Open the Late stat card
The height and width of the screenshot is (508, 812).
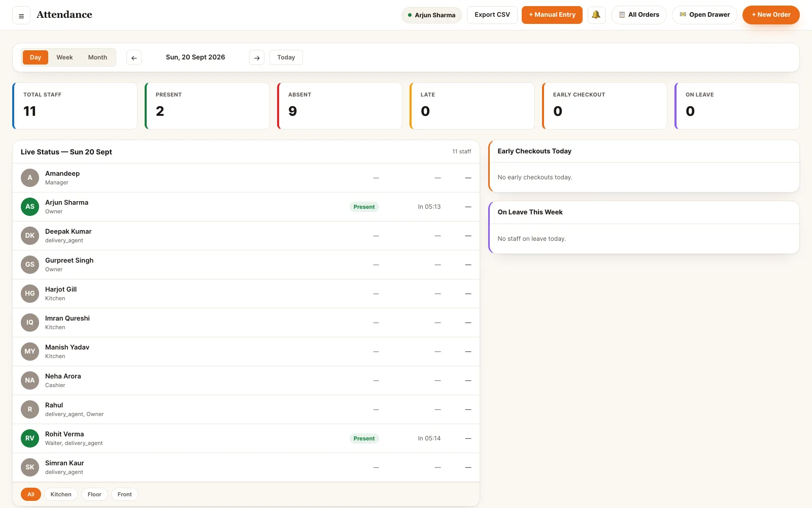pos(472,106)
